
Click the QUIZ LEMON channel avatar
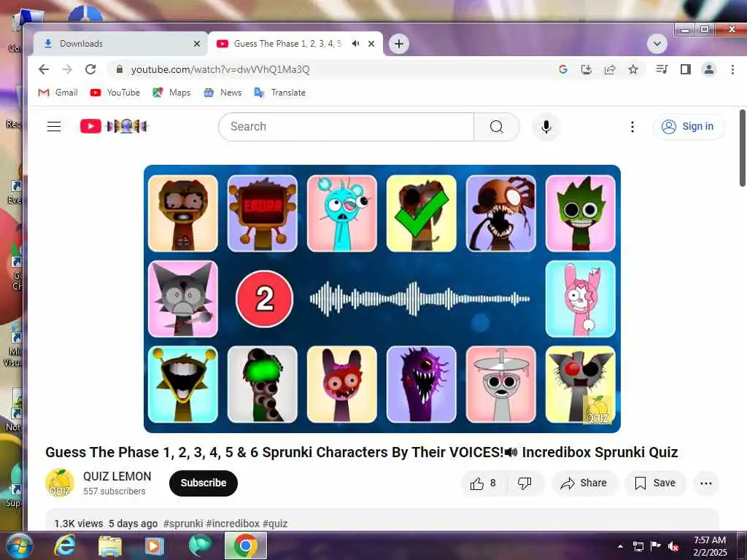click(x=60, y=483)
